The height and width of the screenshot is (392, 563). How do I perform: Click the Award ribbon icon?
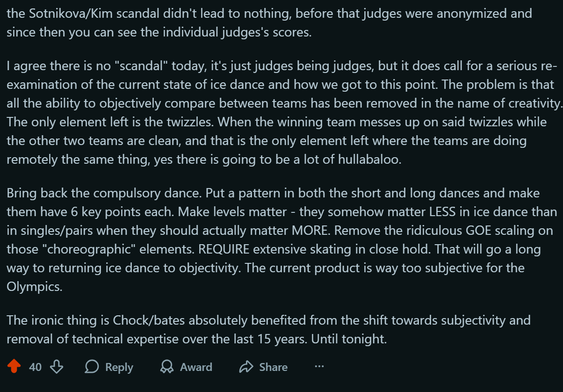click(x=166, y=367)
